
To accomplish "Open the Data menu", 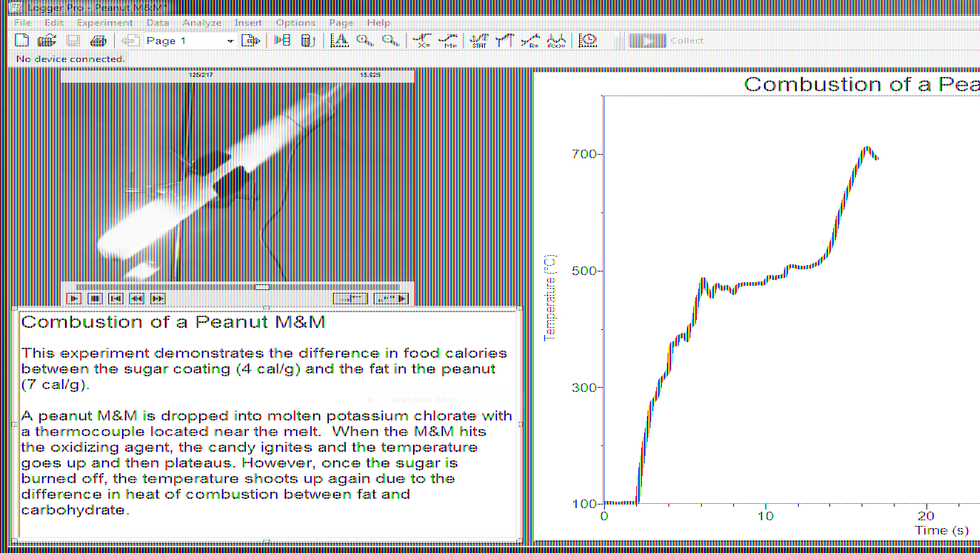I will pos(158,23).
